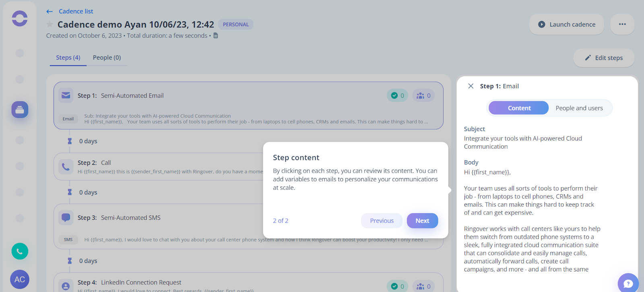Click the 'Hi {{first_name}},' body line
This screenshot has width=644, height=292.
[487, 172]
